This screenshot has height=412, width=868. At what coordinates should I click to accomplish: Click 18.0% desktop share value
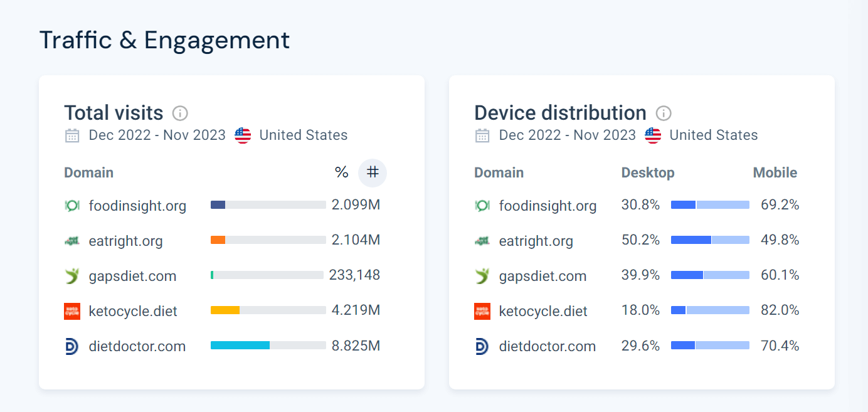640,310
